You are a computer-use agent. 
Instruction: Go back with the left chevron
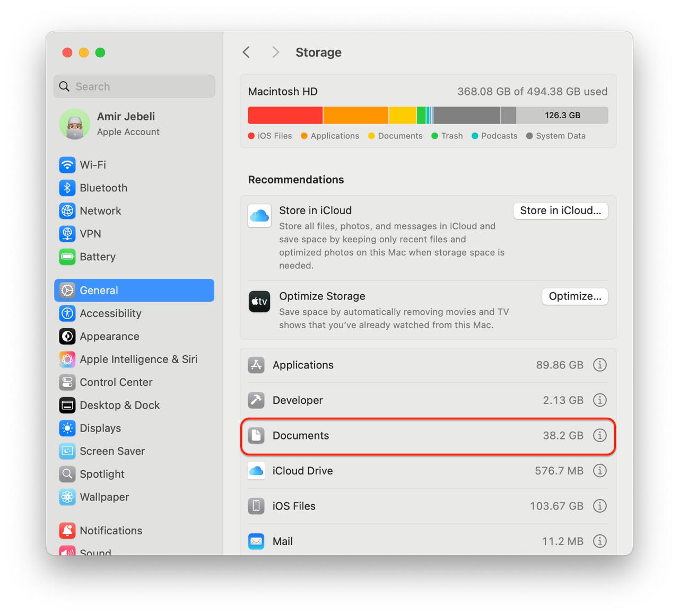246,52
